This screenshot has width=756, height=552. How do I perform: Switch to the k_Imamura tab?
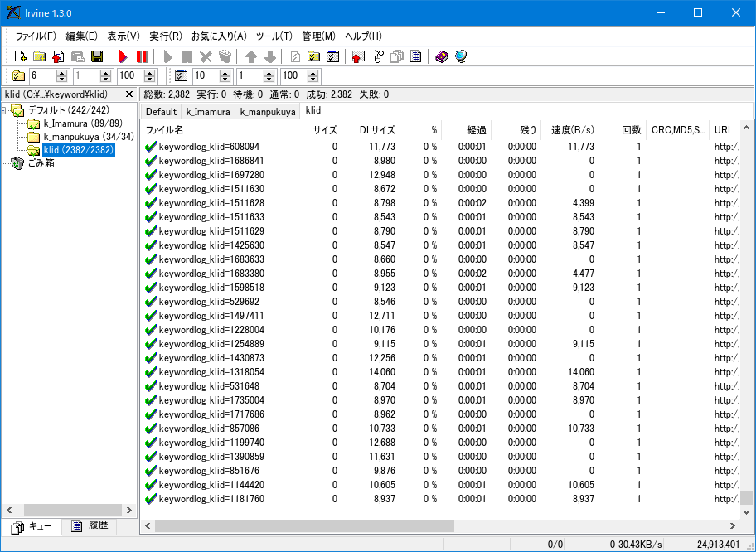point(208,112)
